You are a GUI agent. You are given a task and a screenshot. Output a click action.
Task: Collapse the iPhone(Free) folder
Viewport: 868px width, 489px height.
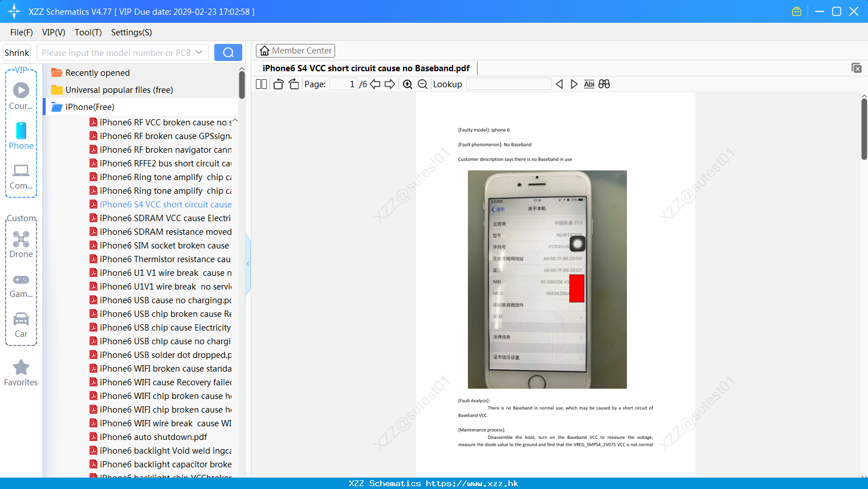point(83,107)
